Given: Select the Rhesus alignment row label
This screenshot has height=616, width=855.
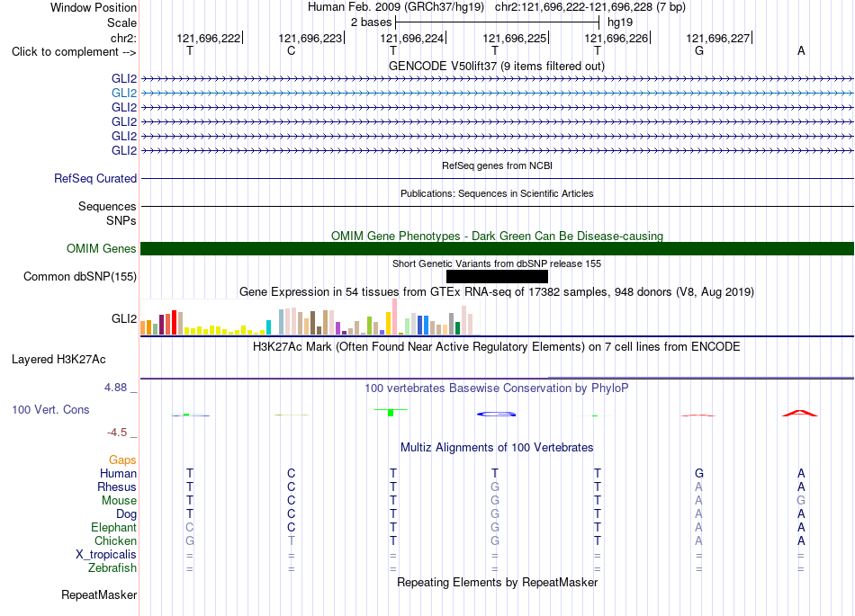Looking at the screenshot, I should 117,487.
